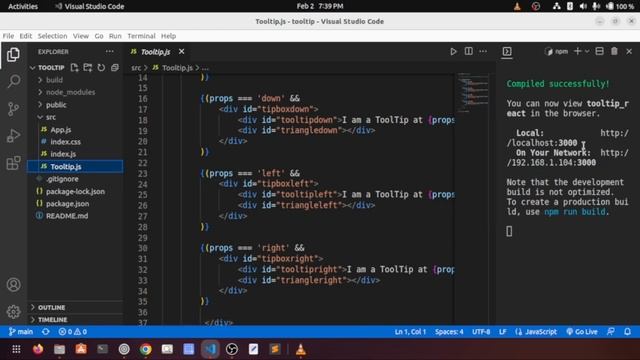
Task: Open the Run menu
Action: click(115, 36)
